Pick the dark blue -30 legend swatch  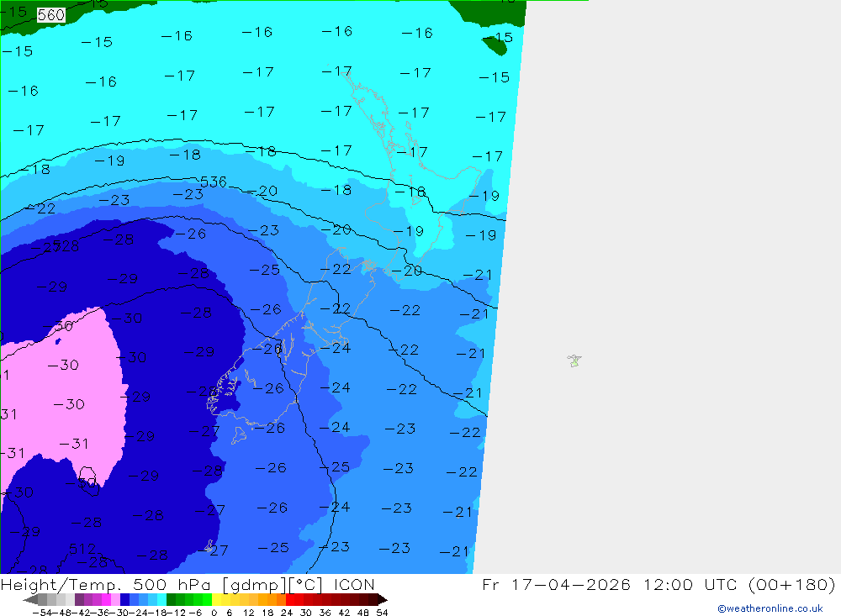[x=124, y=600]
